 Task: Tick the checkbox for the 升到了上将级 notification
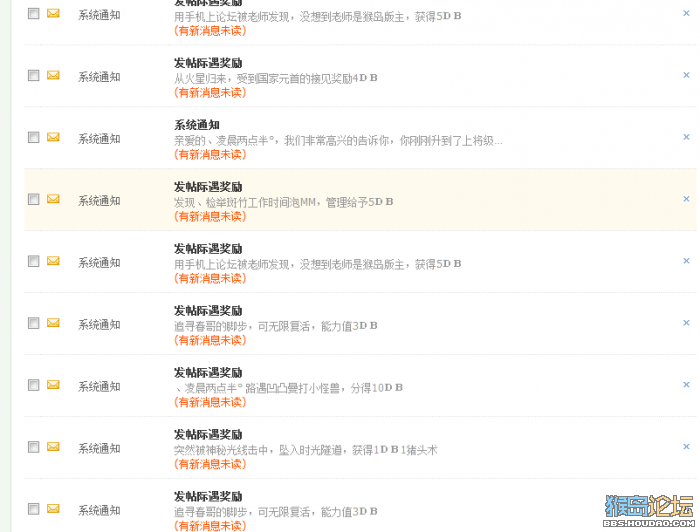[x=33, y=137]
